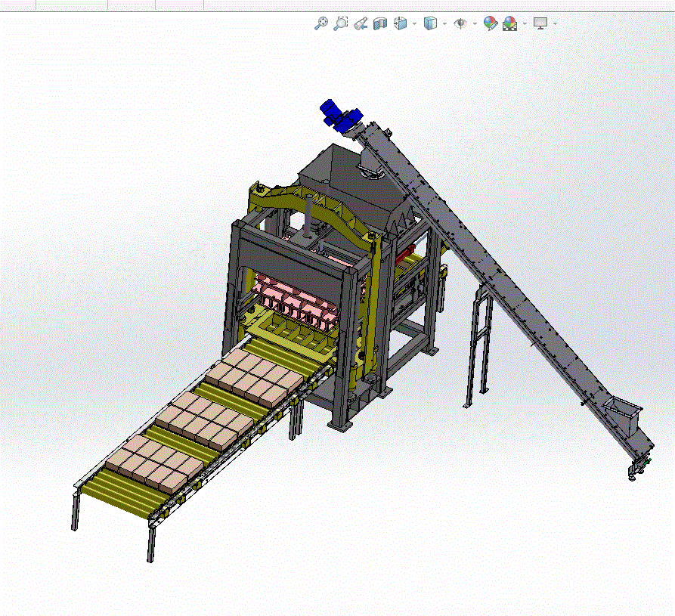This screenshot has height=616, width=675.
Task: Click the View Settings monitor icon
Action: (540, 23)
